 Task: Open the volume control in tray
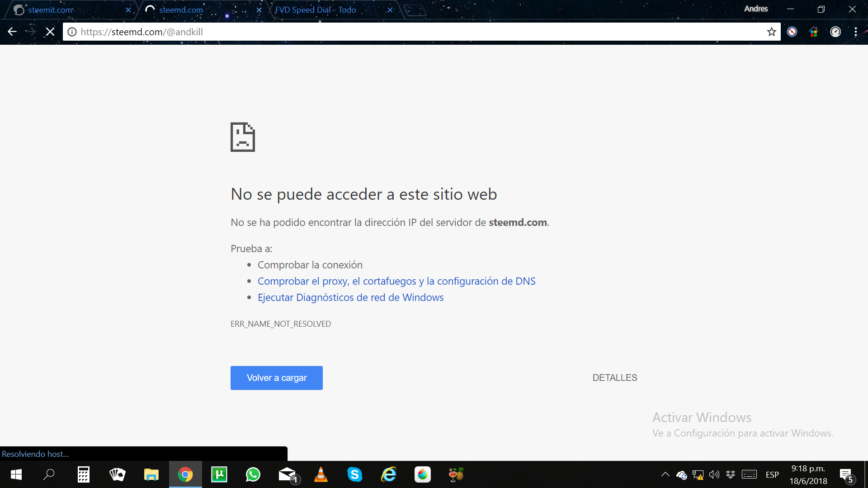pyautogui.click(x=714, y=474)
